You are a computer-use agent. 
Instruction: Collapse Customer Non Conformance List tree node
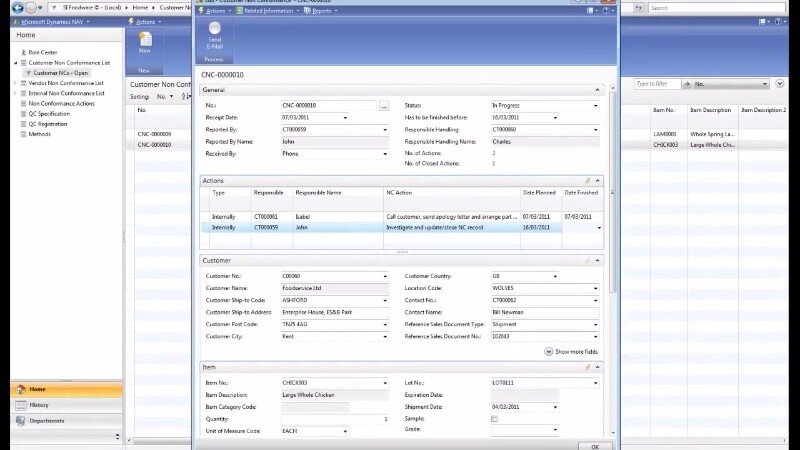tap(15, 62)
